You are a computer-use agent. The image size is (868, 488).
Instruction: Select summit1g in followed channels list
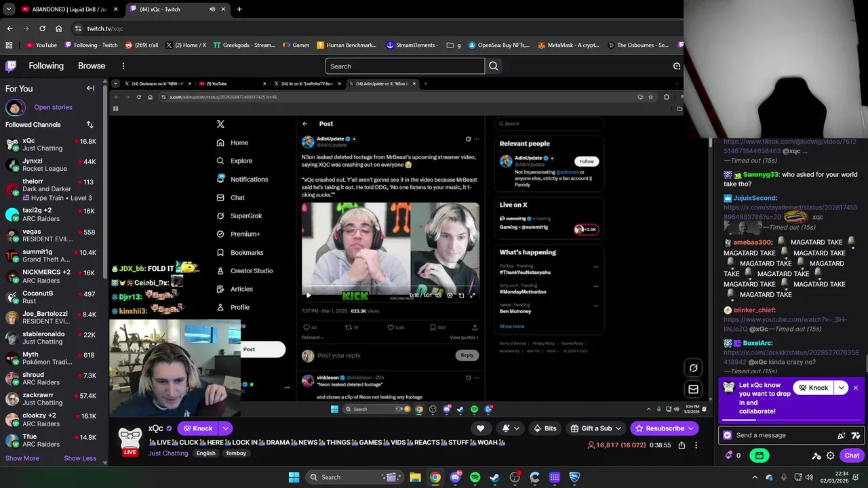pyautogui.click(x=54, y=256)
